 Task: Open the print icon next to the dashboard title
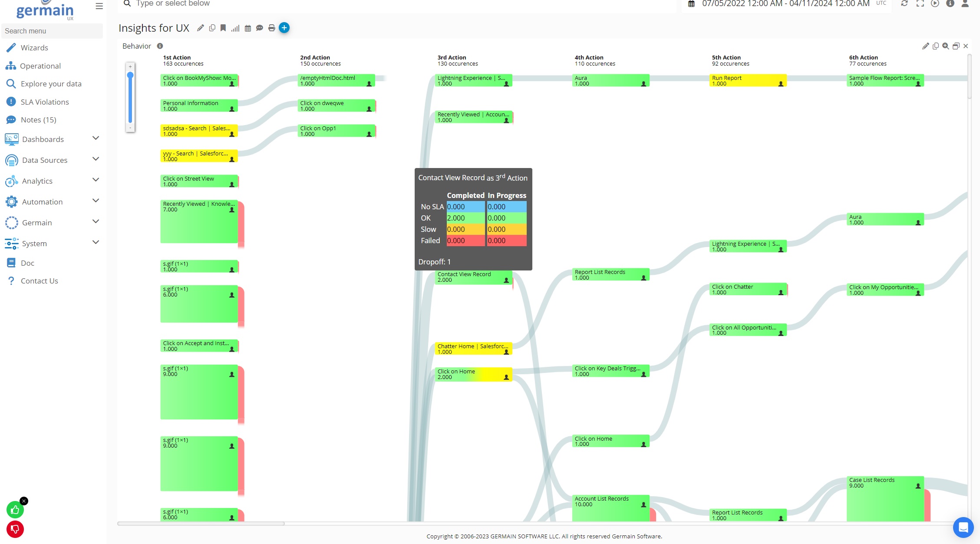point(271,27)
